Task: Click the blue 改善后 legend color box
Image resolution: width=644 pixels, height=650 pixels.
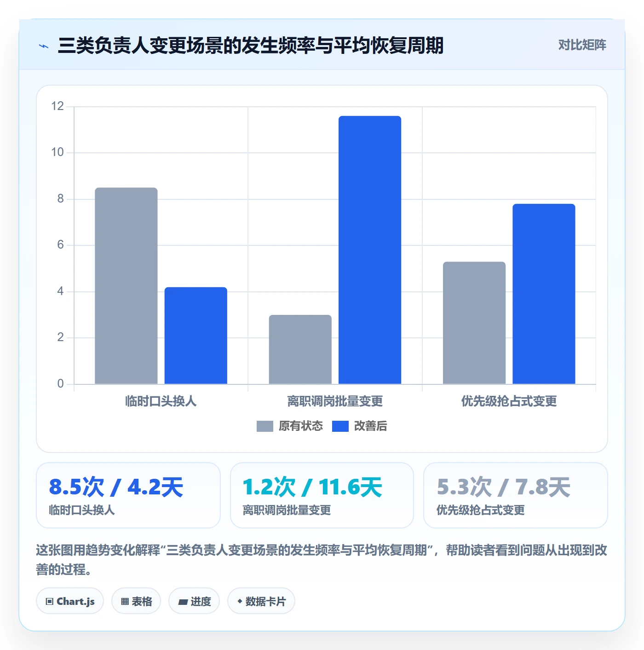Action: (x=340, y=426)
